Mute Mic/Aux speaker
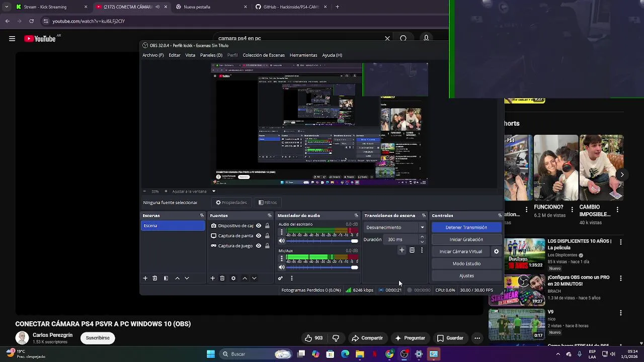Image resolution: width=644 pixels, height=362 pixels. point(282,267)
